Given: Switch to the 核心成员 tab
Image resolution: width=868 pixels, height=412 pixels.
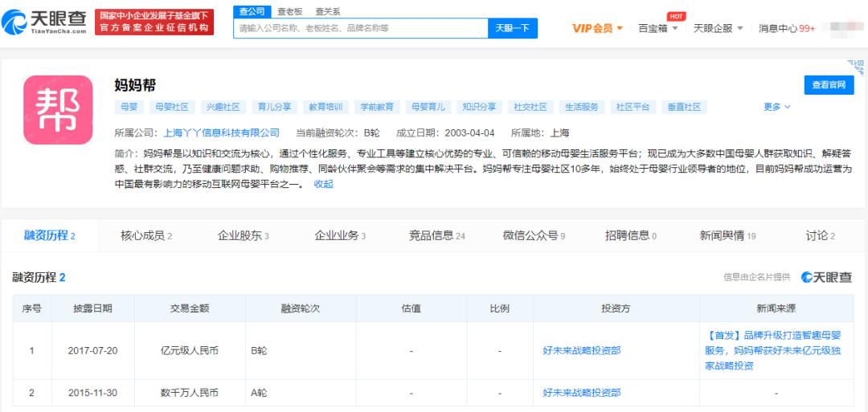Looking at the screenshot, I should pos(146,235).
